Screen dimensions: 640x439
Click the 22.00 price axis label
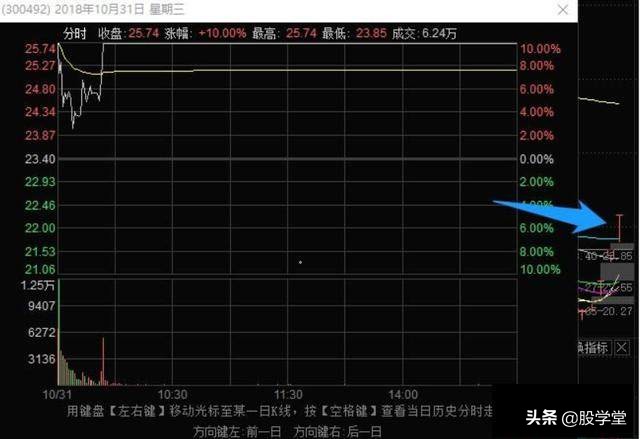click(40, 228)
